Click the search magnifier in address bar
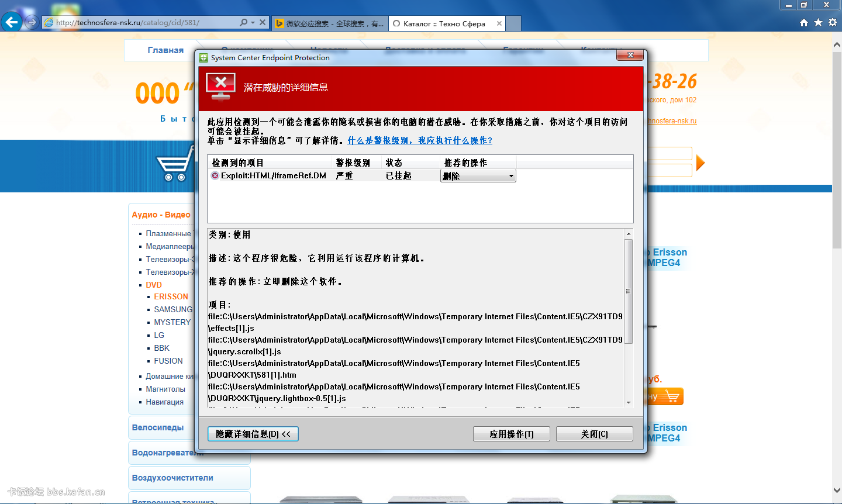Screen dimensions: 842x504 (x=243, y=22)
